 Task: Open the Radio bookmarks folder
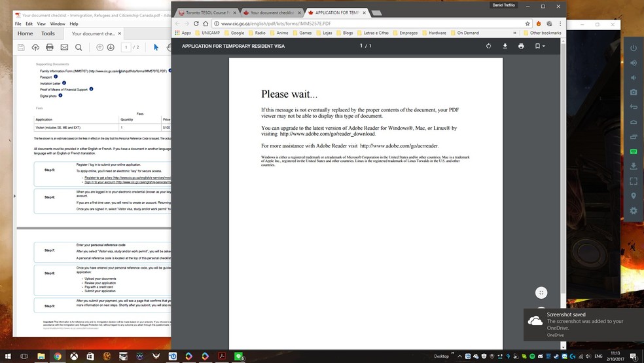click(257, 33)
